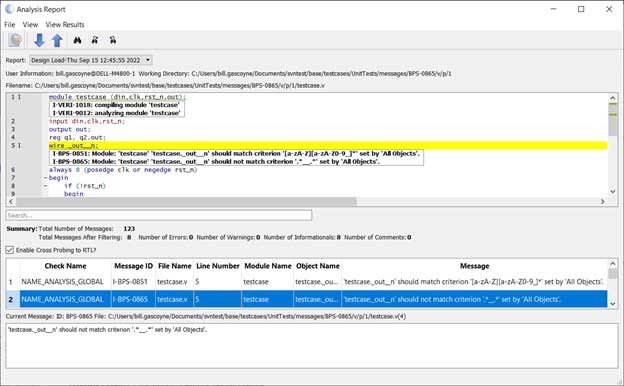This screenshot has height=386, width=624.
Task: Click code line 'reg q1, q2,out;'
Action: [77, 137]
